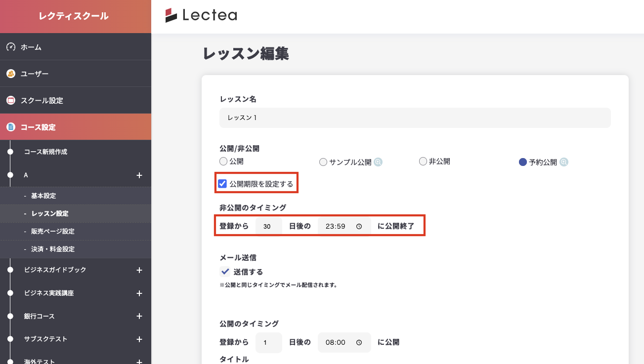644x364 pixels.
Task: Click the ユーザー sidebar icon
Action: tap(11, 74)
